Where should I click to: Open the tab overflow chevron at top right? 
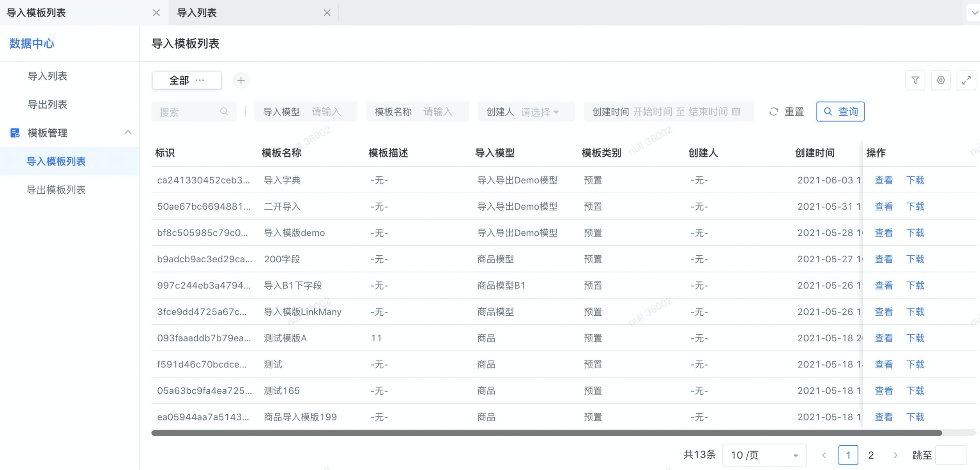[x=974, y=13]
